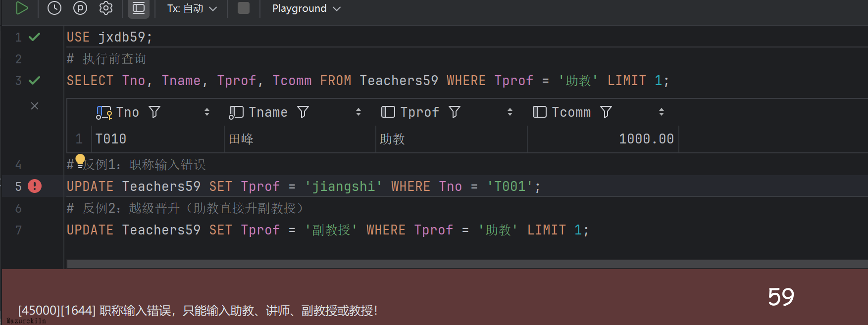The image size is (868, 325).
Task: Click the explain plan P icon
Action: (80, 8)
